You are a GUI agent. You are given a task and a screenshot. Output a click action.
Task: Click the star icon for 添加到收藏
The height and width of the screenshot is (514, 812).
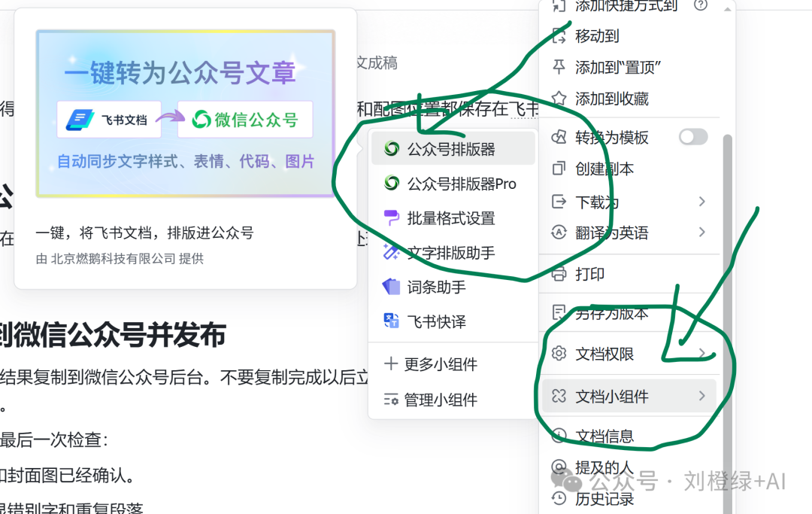tap(559, 98)
